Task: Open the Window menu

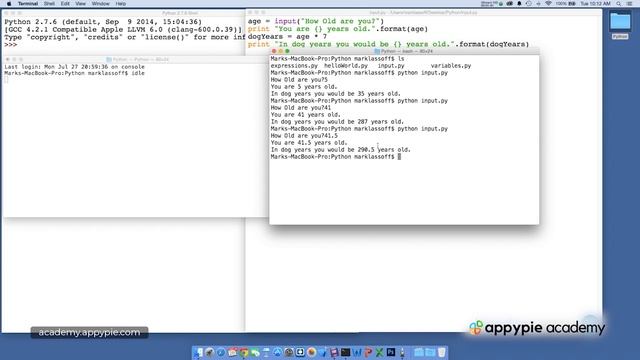Action: [100, 4]
